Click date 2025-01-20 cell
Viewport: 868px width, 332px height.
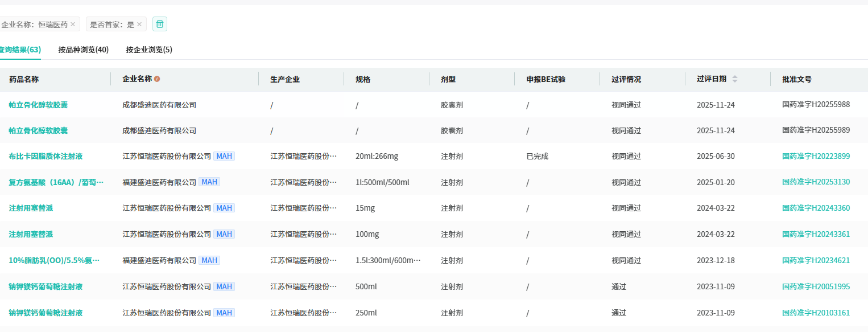(x=716, y=182)
